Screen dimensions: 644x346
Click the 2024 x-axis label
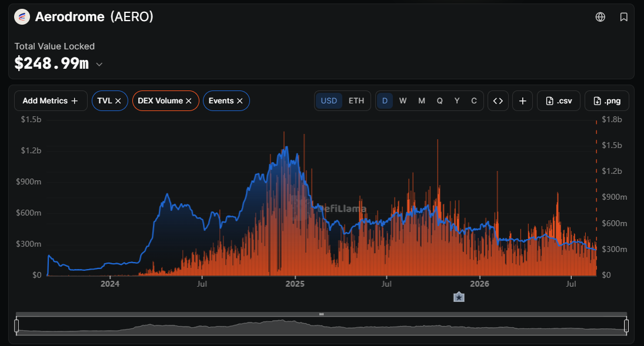pyautogui.click(x=110, y=284)
